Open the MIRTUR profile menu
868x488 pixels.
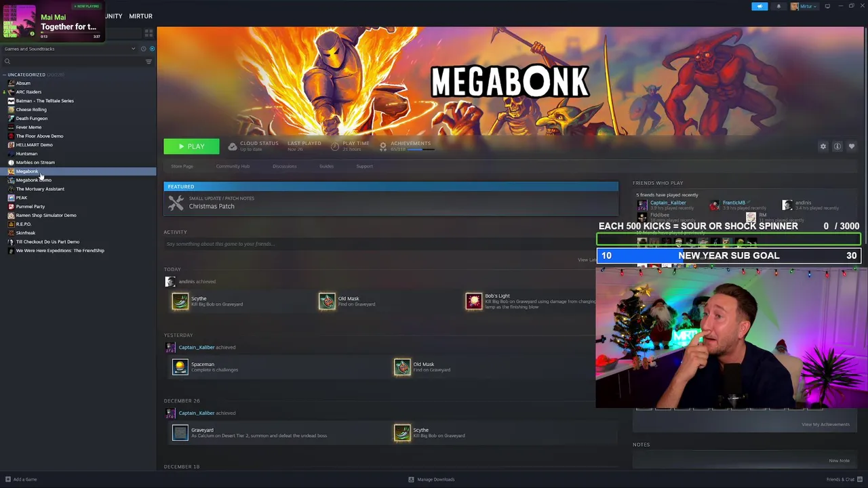(x=140, y=16)
